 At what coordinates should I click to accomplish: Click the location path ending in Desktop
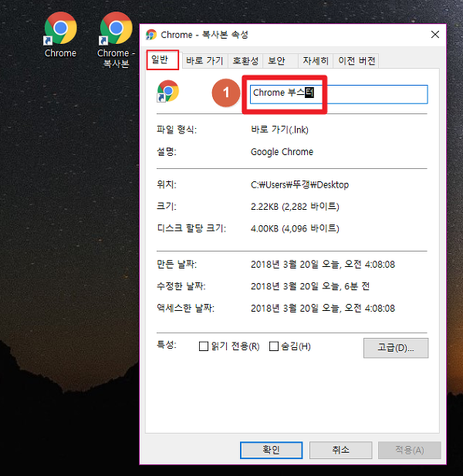[299, 184]
